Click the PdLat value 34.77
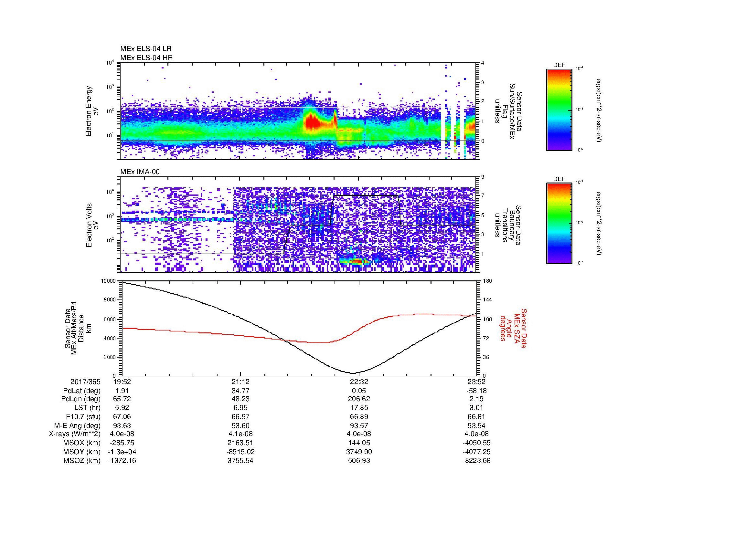The height and width of the screenshot is (534, 756). 241,391
